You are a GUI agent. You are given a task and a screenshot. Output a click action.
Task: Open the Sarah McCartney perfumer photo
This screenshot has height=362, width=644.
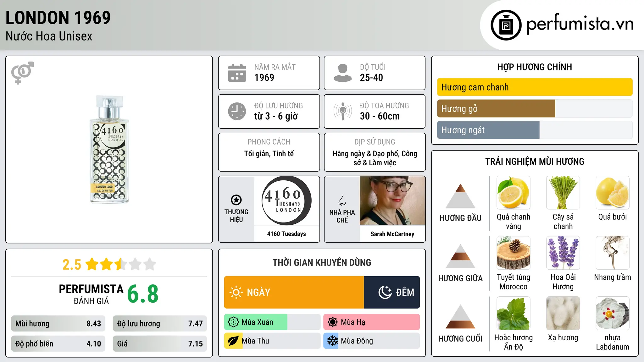tap(392, 200)
